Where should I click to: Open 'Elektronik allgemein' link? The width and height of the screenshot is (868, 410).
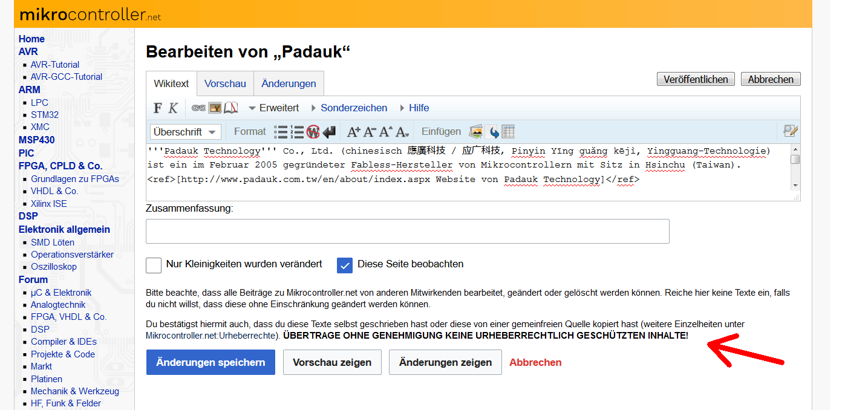coord(64,229)
